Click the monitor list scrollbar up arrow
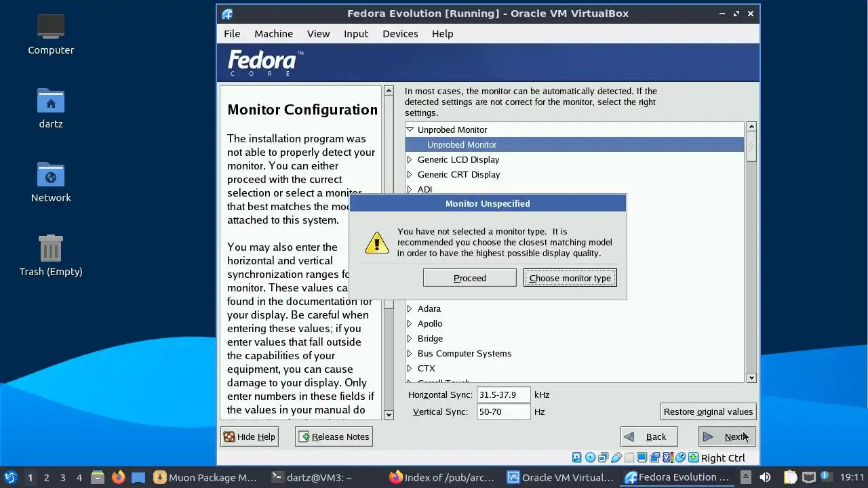The height and width of the screenshot is (488, 868). pyautogui.click(x=751, y=127)
